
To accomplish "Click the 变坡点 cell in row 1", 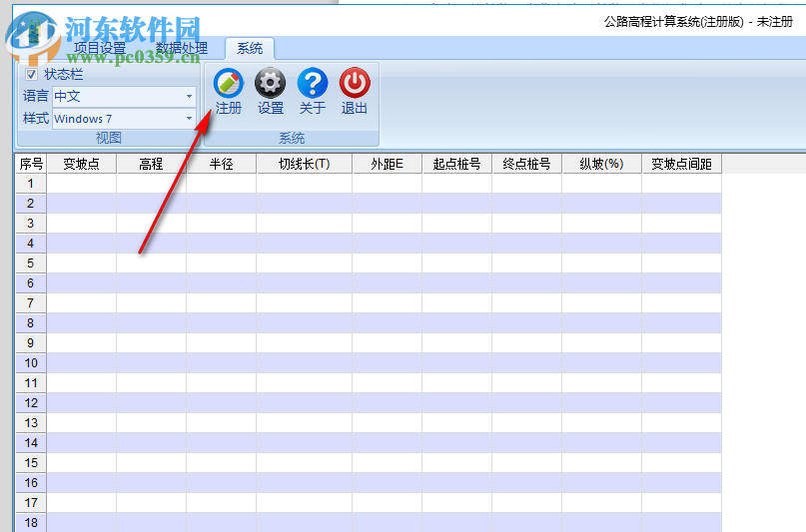I will 81,184.
